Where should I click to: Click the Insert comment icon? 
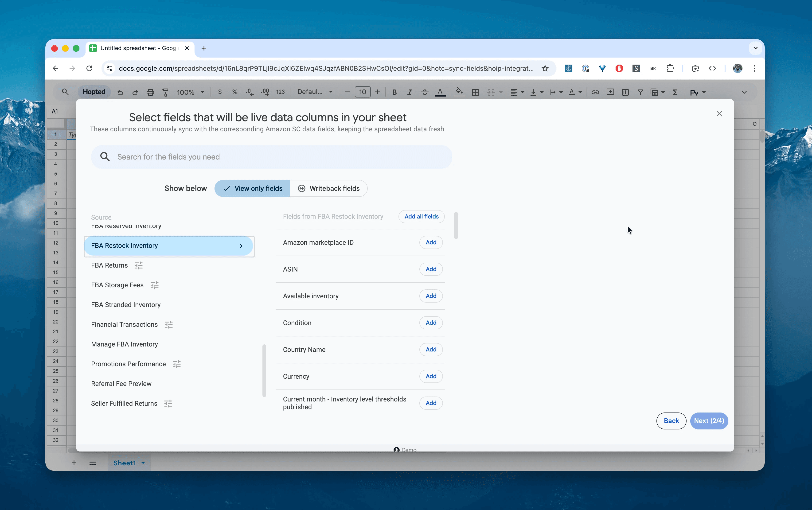[610, 92]
